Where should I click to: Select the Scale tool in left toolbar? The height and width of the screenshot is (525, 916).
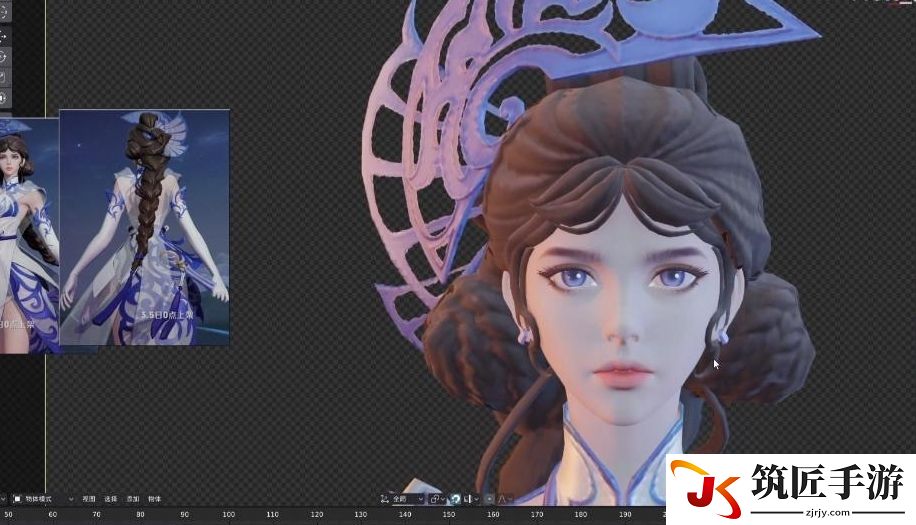click(x=5, y=77)
